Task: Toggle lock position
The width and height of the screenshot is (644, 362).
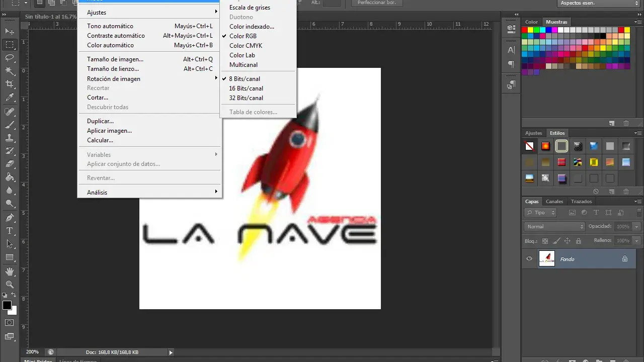Action: point(567,241)
